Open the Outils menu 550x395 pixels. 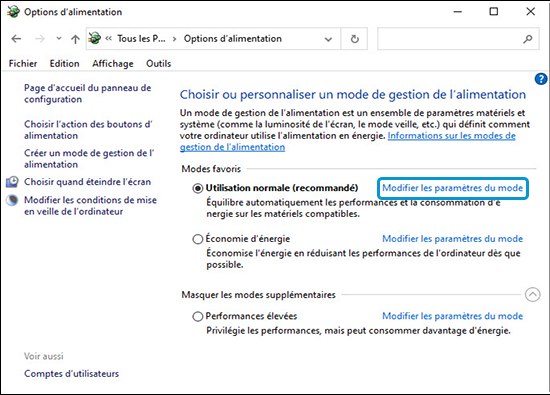coord(159,63)
